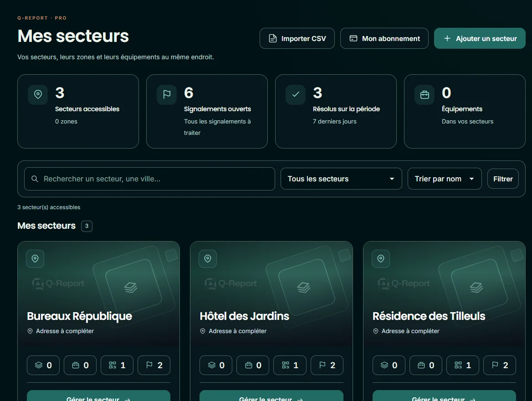The image size is (532, 401).
Task: Open the Trier par nom dropdown
Action: click(x=444, y=179)
